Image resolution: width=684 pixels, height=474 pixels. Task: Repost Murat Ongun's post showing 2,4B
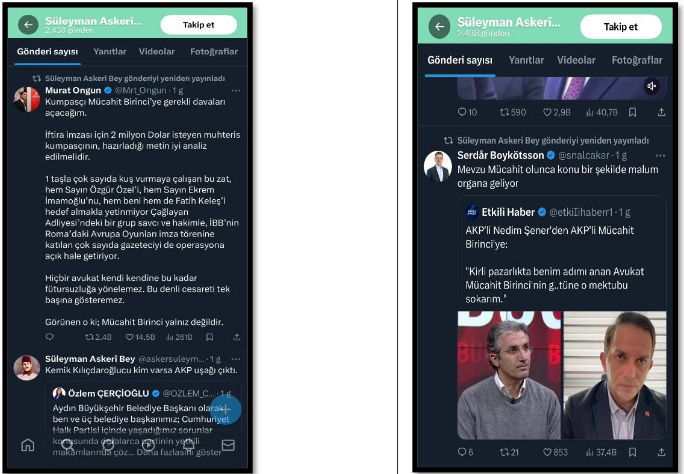[98, 337]
